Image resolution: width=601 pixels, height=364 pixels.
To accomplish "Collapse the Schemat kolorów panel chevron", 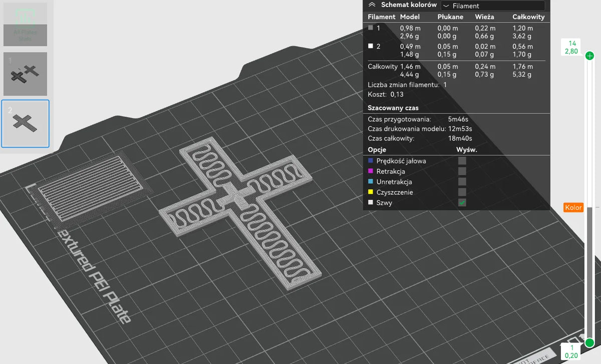I will point(372,4).
